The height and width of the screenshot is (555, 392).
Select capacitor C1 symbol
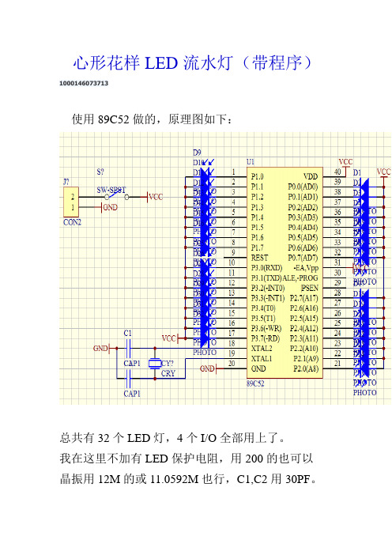pyautogui.click(x=128, y=349)
